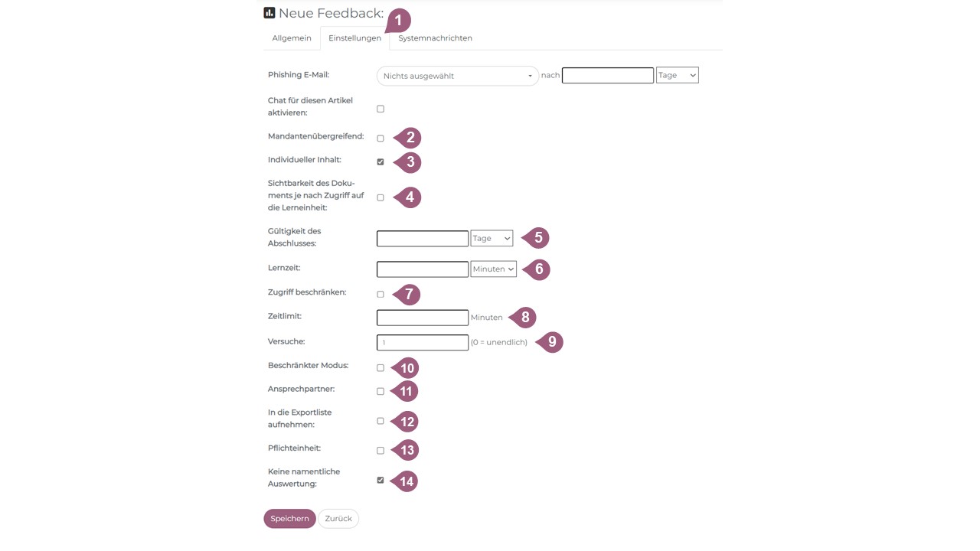Uncheck the Individueller Inhalt checkbox
Screen dimensions: 980x551
381,162
